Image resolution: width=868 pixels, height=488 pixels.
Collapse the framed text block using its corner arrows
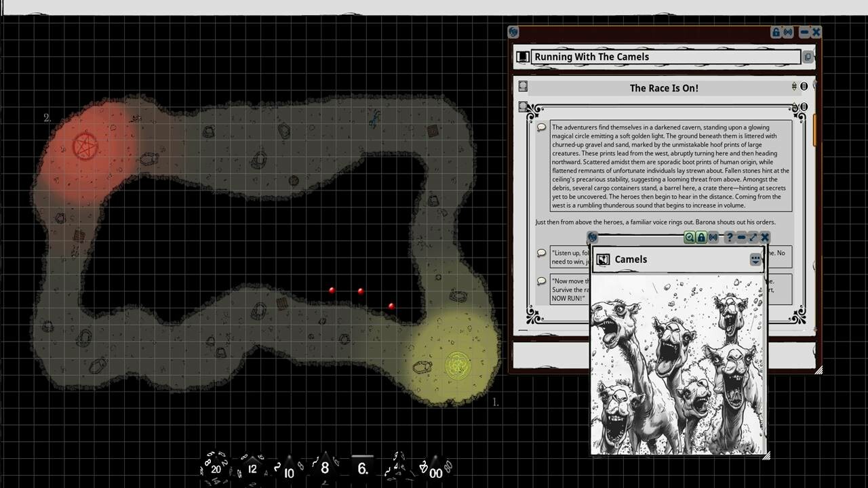point(794,107)
